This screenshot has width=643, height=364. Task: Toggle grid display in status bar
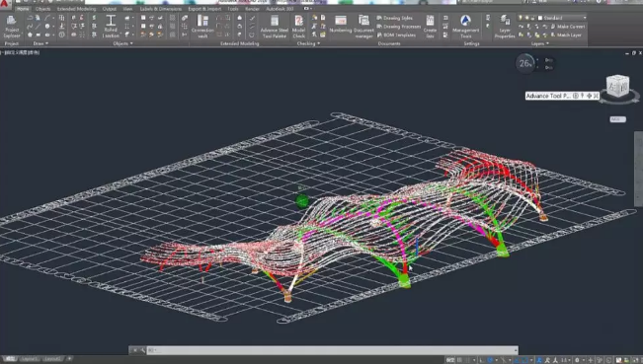(459, 360)
